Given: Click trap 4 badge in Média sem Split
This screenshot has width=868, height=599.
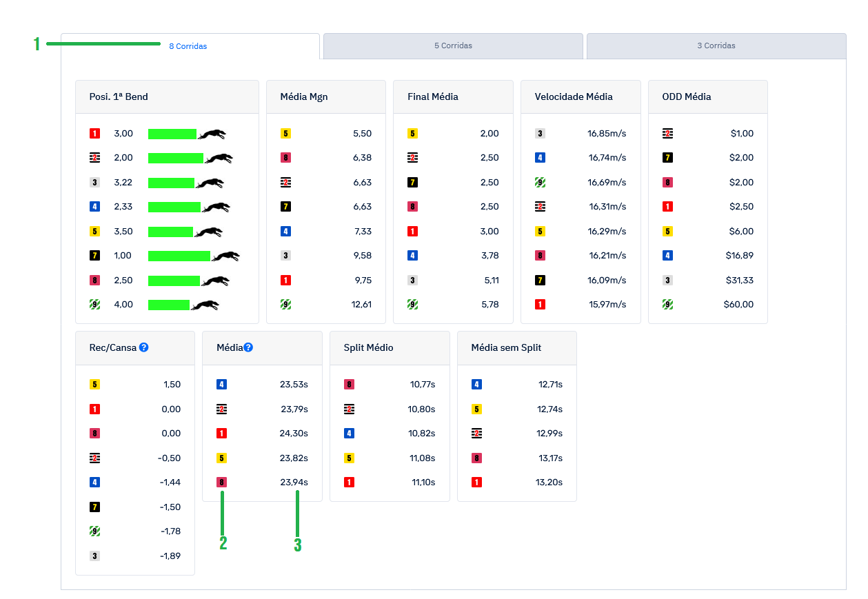Looking at the screenshot, I should tap(476, 385).
